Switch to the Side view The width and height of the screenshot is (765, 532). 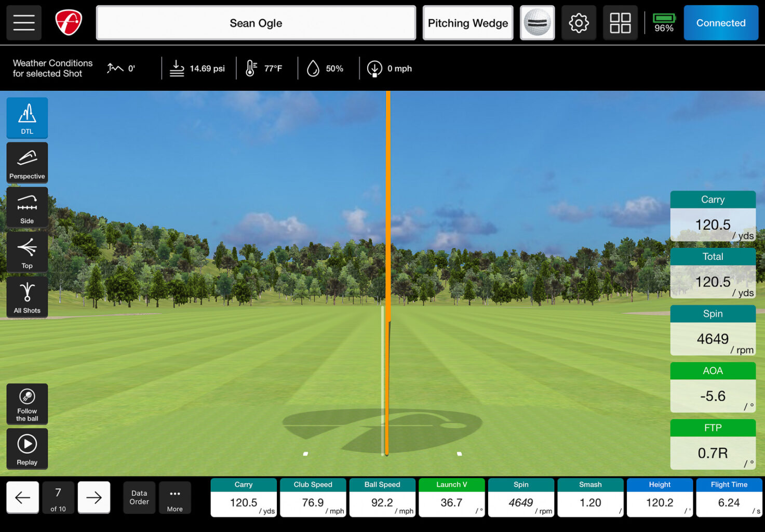(x=26, y=207)
